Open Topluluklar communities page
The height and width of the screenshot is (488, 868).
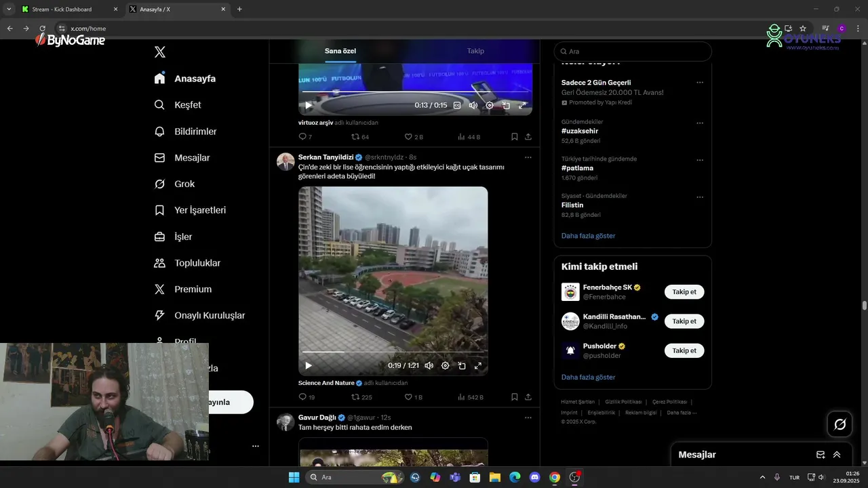(x=187, y=263)
